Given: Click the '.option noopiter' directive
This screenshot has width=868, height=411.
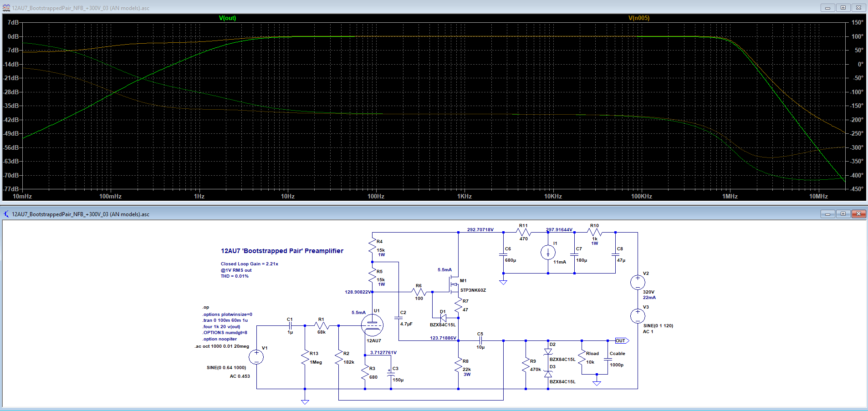Looking at the screenshot, I should coord(220,339).
